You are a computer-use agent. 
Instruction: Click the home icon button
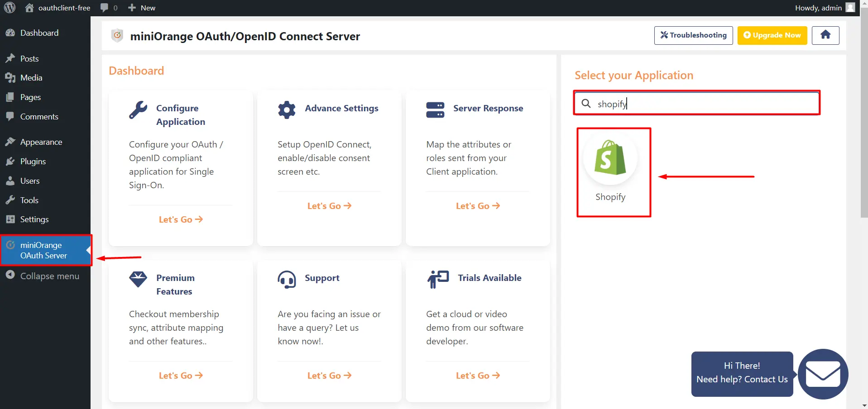(x=825, y=35)
